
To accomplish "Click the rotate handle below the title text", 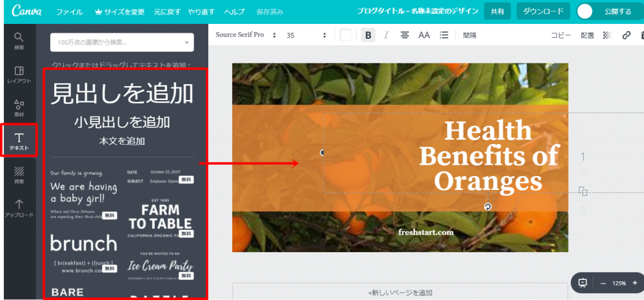I will (x=488, y=207).
